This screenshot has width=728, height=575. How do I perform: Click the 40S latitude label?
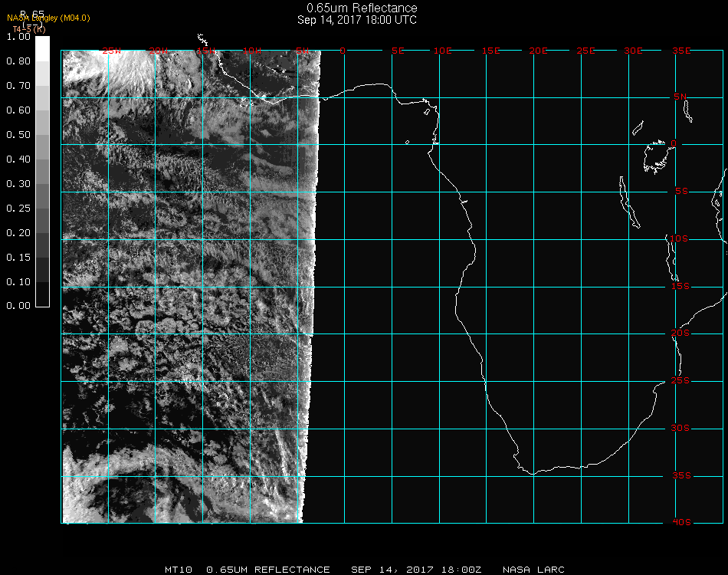pyautogui.click(x=681, y=523)
